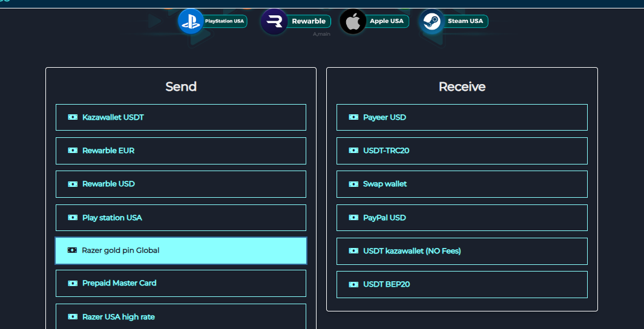Click the Rewarble R logo icon
Screen dimensions: 644x329
(274, 21)
